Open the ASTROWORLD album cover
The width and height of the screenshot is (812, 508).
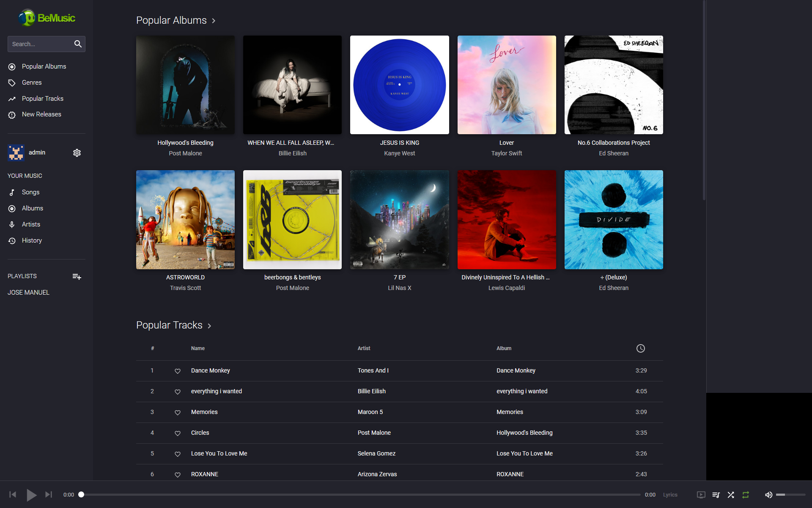click(185, 220)
